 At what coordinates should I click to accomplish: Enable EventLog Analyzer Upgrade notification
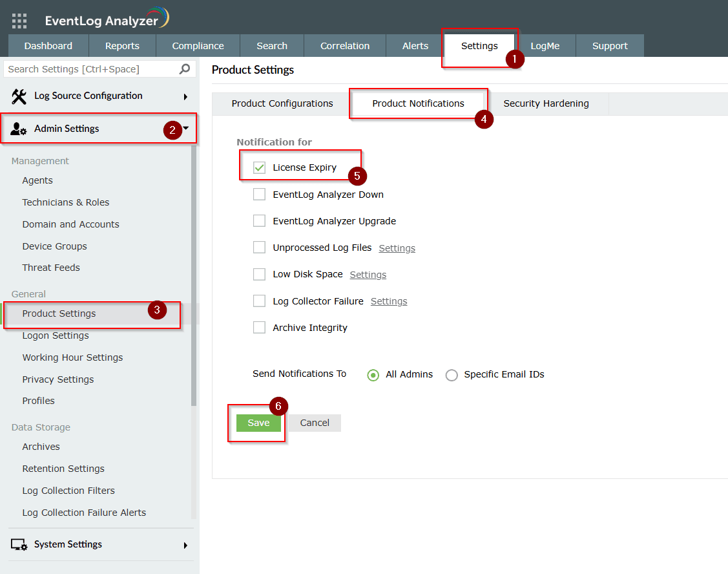click(x=259, y=221)
